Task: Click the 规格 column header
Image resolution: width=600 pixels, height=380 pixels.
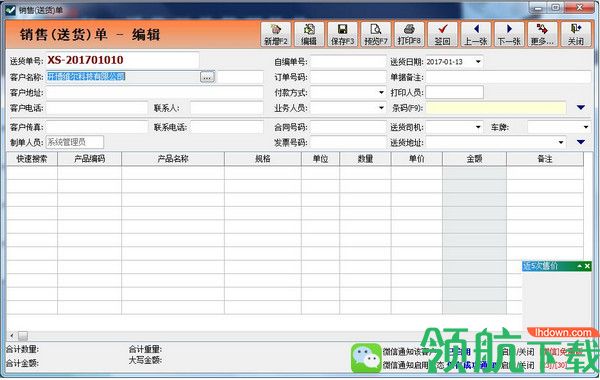Action: (x=263, y=159)
